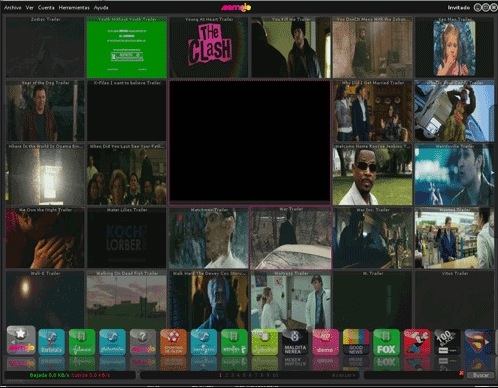The image size is (498, 388).
Task: Open the favorites star channel icon
Action: tap(21, 341)
